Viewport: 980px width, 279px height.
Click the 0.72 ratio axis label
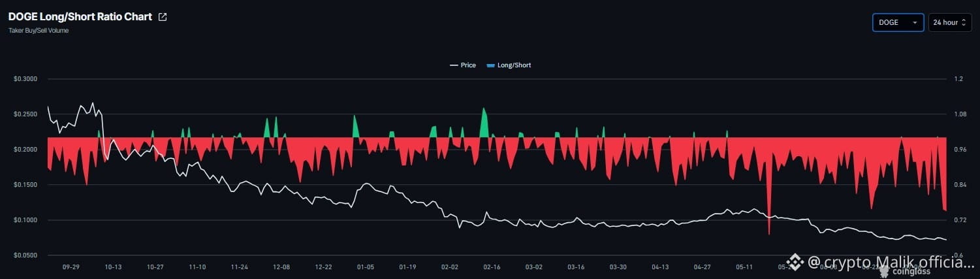[960, 220]
